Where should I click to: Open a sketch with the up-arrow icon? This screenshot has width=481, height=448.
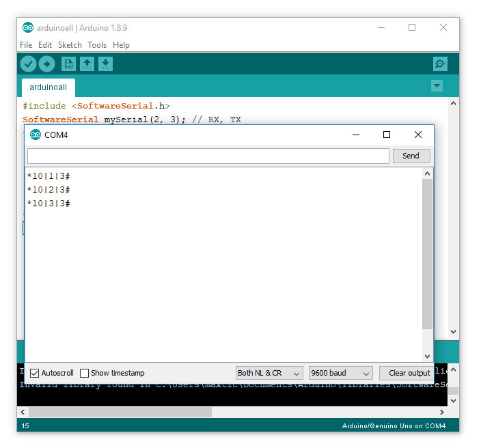pos(87,64)
